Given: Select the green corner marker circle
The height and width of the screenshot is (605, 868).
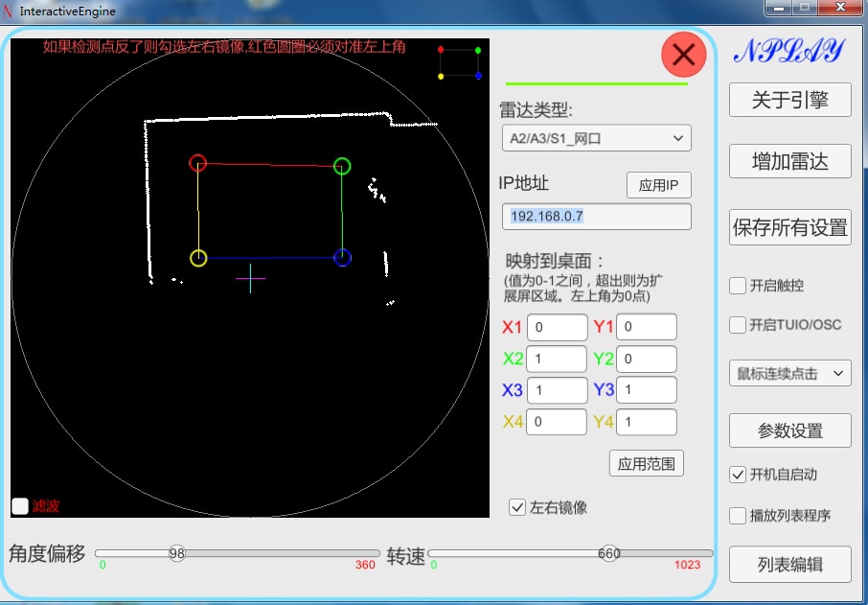Looking at the screenshot, I should click(x=342, y=166).
